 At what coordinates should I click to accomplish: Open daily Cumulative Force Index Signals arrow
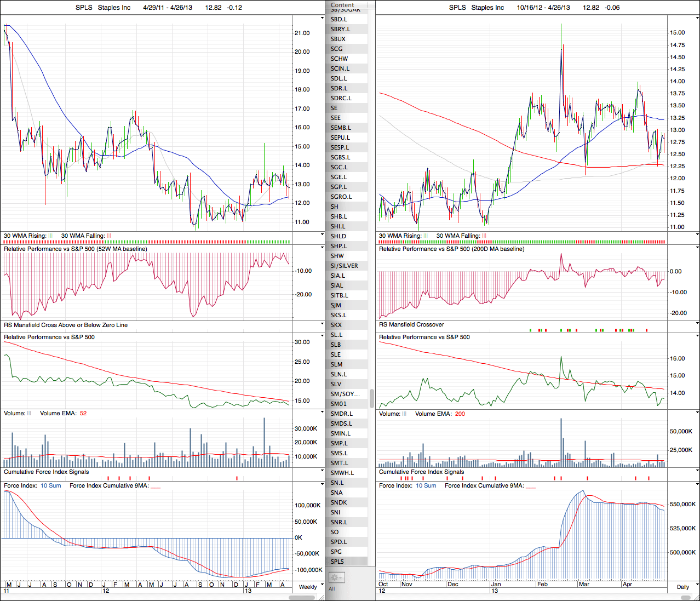pyautogui.click(x=697, y=471)
